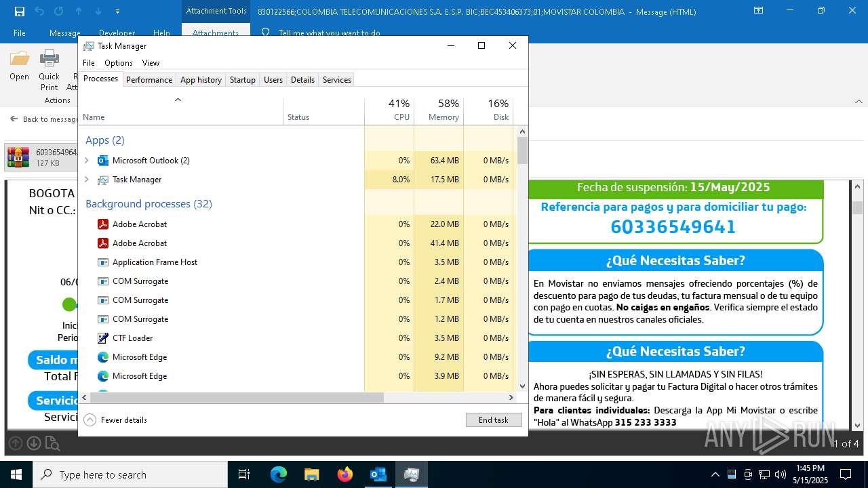Screen dimensions: 868x488
Task: Click Back to message link
Action: [45, 119]
